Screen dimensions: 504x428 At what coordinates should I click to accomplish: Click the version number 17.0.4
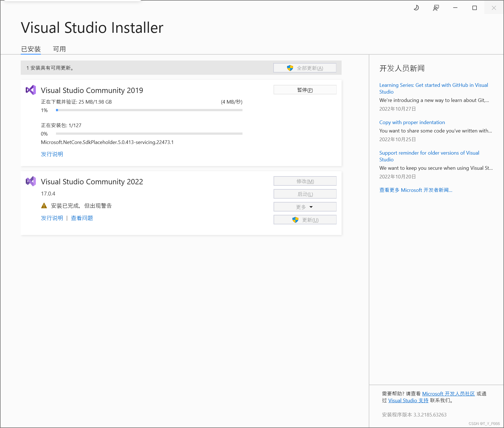tap(48, 194)
